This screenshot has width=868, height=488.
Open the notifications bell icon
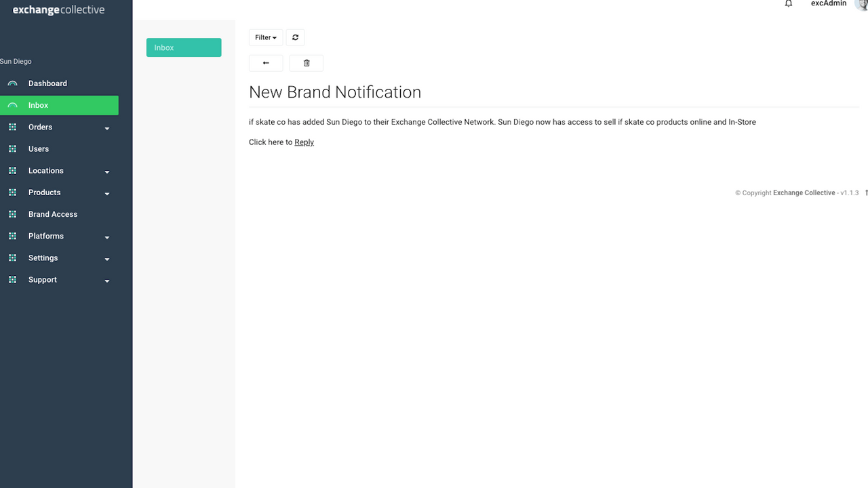click(x=788, y=4)
